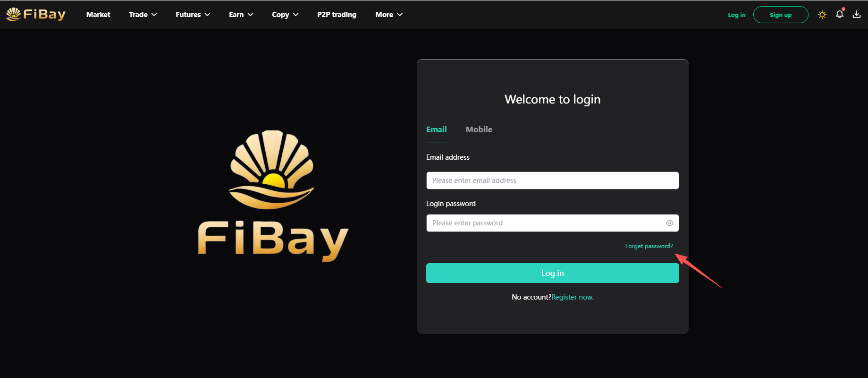868x378 pixels.
Task: Toggle light theme with the sun icon
Action: [x=822, y=15]
